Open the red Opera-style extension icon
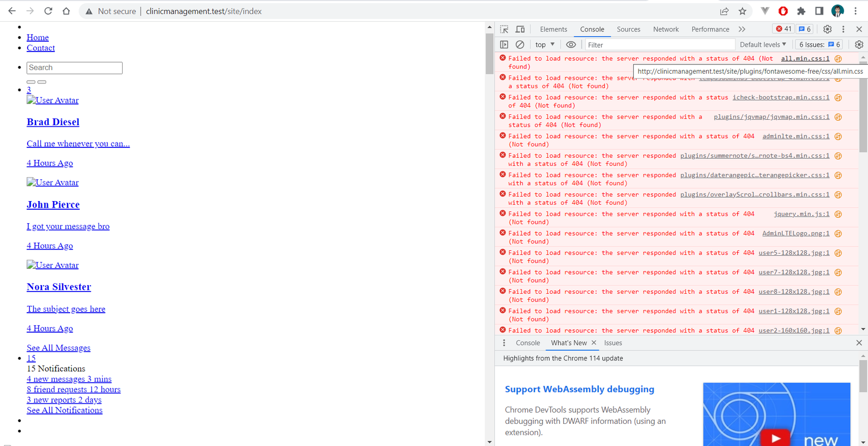 (x=783, y=11)
